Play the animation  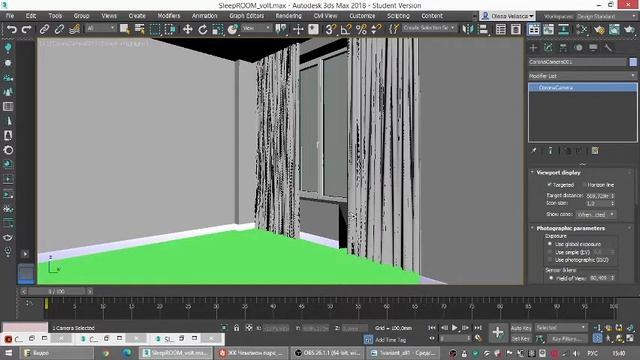coord(455,328)
